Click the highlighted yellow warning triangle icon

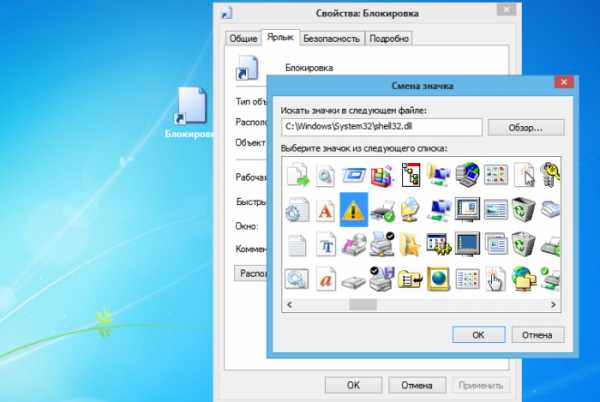(x=354, y=210)
